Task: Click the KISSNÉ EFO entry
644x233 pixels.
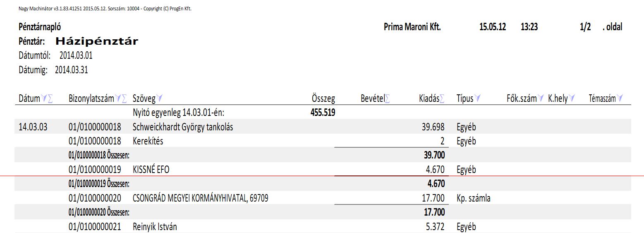Action: coord(151,170)
